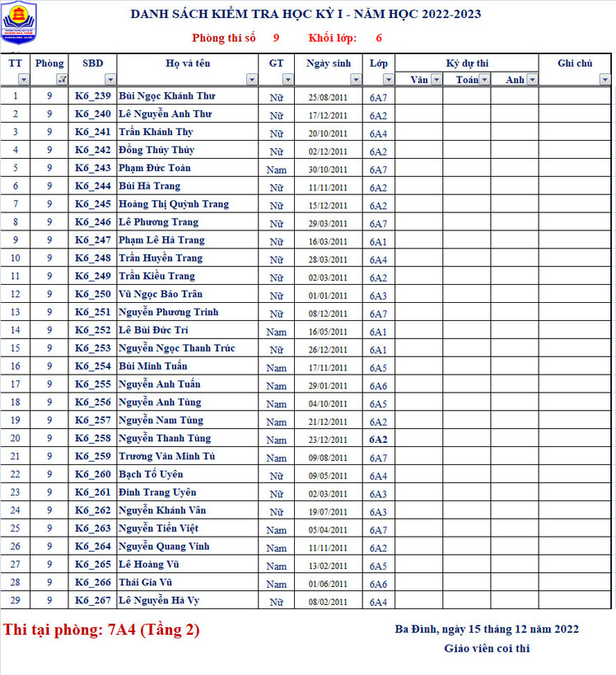Viewport: 616px width, 675px height.
Task: Select name Đinh Trang Uyên
Action: (188, 492)
